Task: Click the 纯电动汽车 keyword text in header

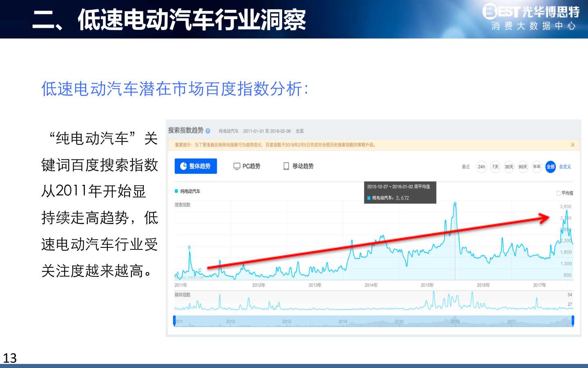Action: 229,131
